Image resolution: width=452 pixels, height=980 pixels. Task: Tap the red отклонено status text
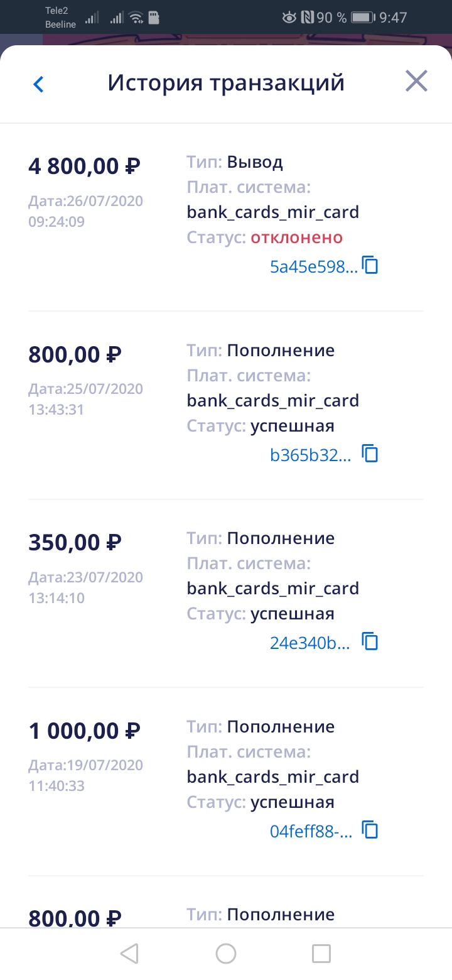pyautogui.click(x=296, y=237)
